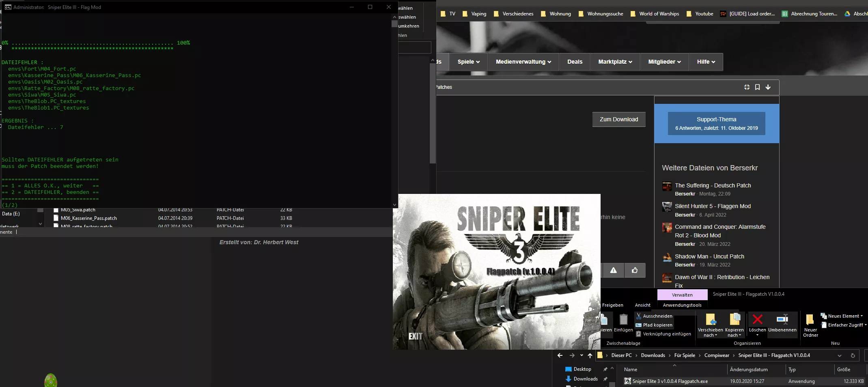
Task: Click the Ausschneiden scissors command
Action: click(654, 316)
